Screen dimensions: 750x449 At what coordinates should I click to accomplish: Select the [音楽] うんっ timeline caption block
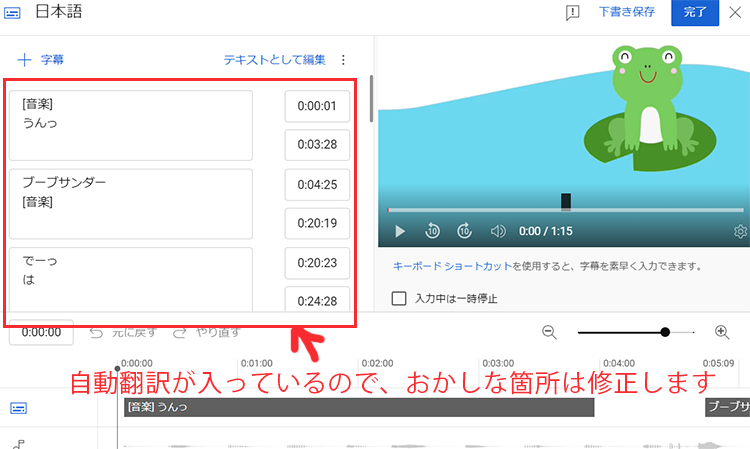tap(359, 407)
